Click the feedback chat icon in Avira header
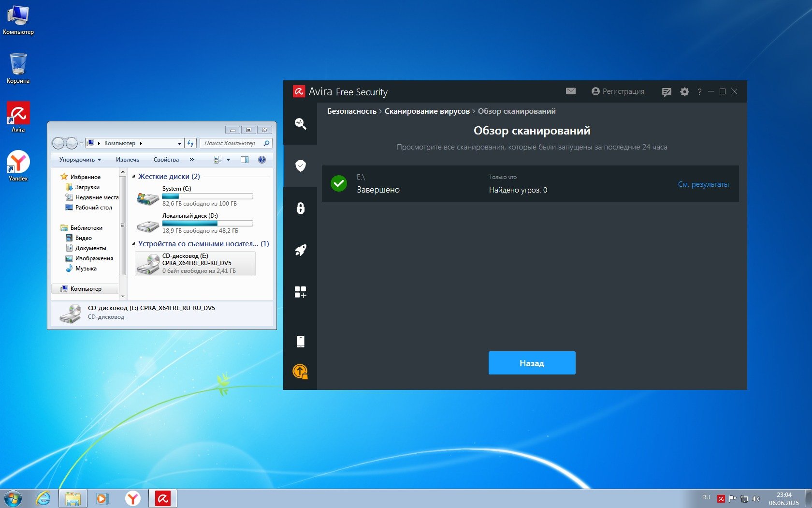Viewport: 812px width, 508px height. click(x=667, y=92)
